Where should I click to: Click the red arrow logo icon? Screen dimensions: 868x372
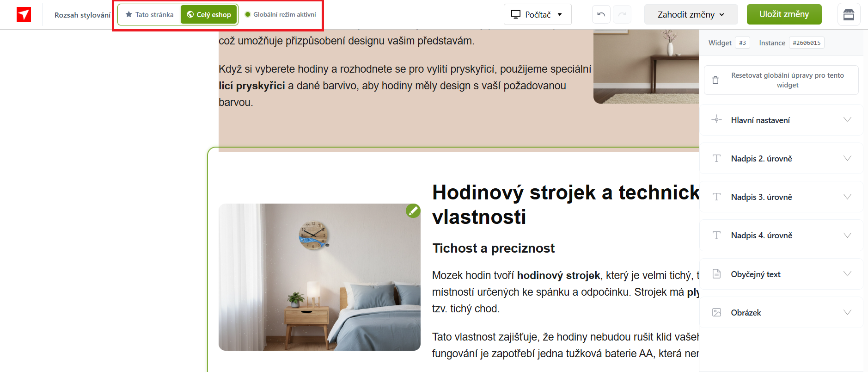[x=24, y=15]
